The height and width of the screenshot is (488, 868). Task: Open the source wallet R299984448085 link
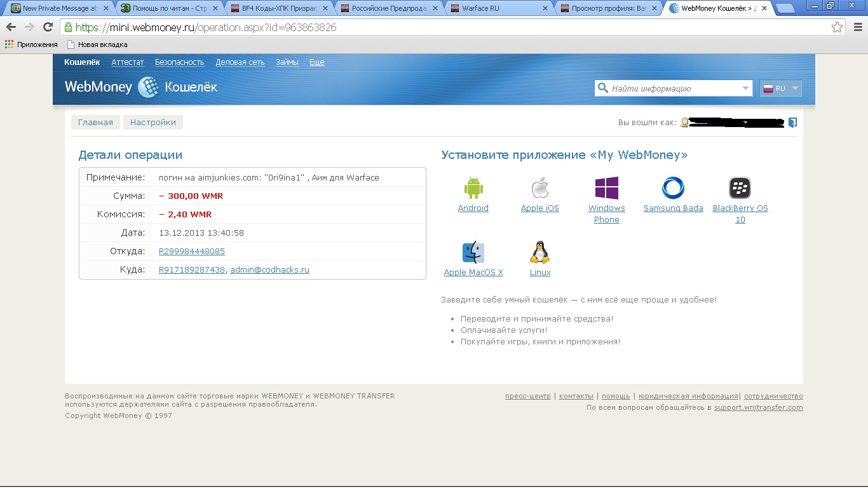192,251
